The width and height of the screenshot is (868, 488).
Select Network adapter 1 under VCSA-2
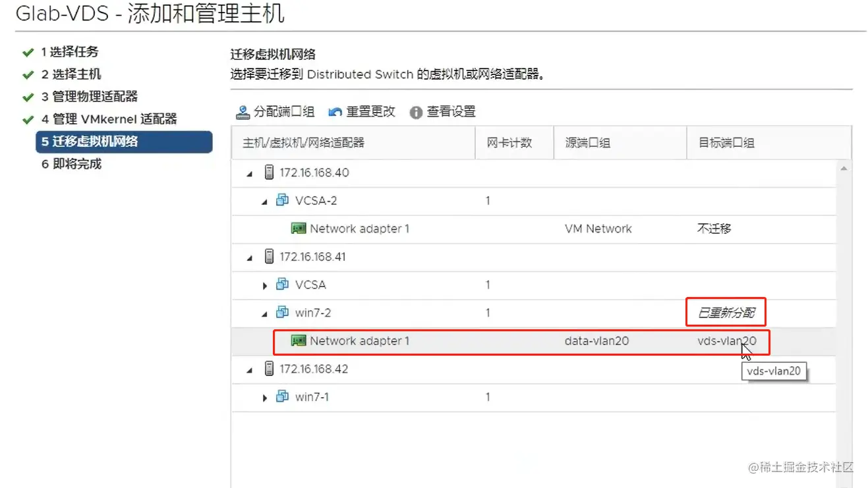pos(533,229)
